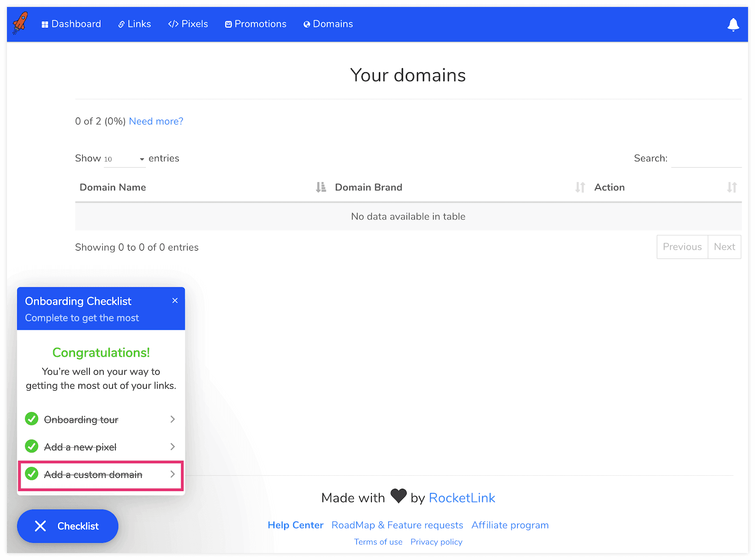View the Terms of use
Image resolution: width=755 pixels, height=560 pixels.
tap(378, 542)
